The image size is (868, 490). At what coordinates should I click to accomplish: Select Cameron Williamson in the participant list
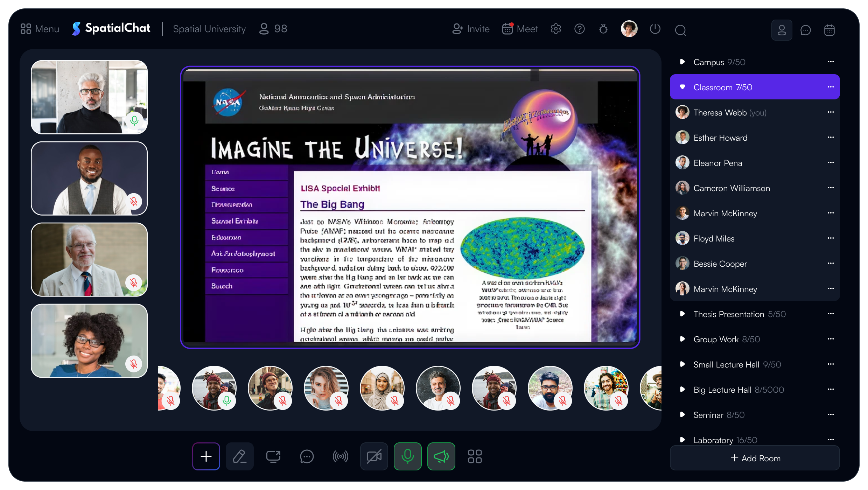755,188
